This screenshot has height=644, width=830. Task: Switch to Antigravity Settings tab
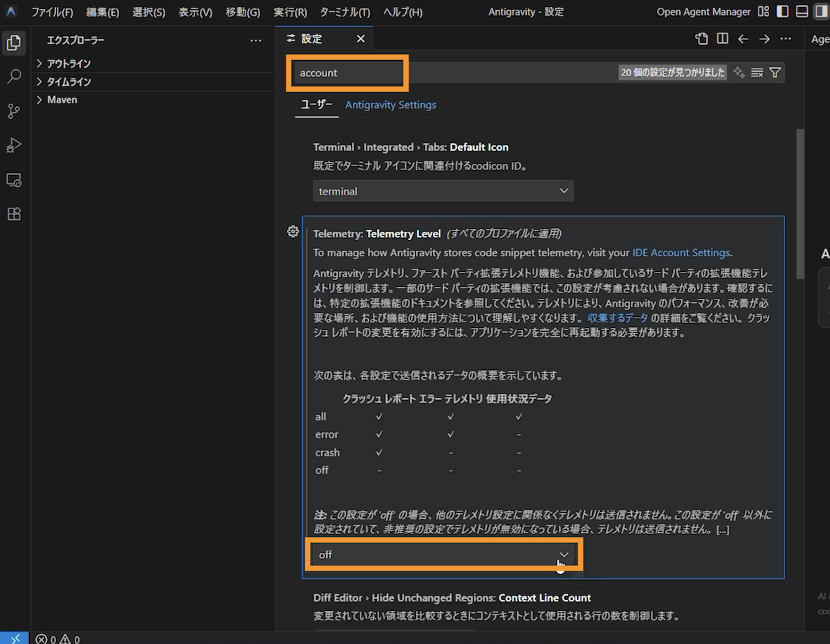[x=391, y=105]
